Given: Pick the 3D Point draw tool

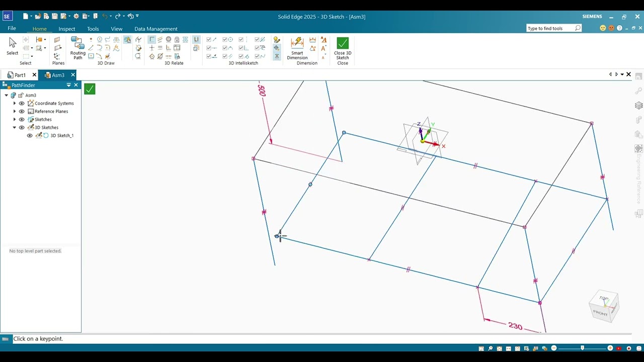Looking at the screenshot, I should (91, 39).
